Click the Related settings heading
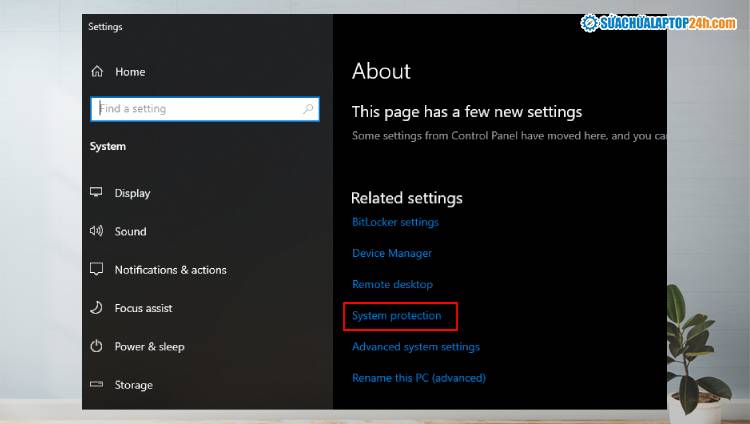Screen dimensions: 750x424 [407, 198]
